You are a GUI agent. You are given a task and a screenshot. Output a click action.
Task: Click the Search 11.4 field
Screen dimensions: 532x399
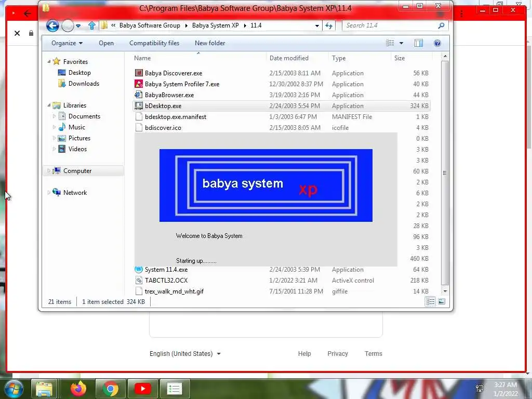point(390,25)
